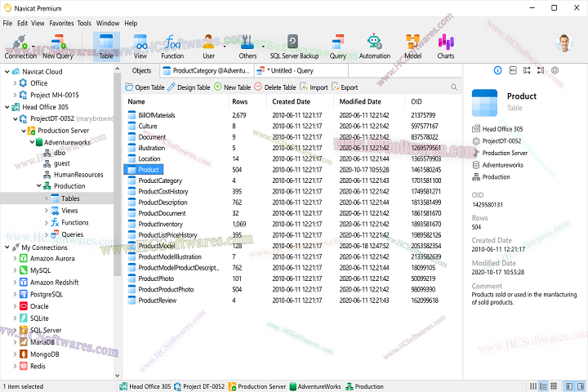Collapse the Production schema node
588x392 pixels.
point(39,185)
